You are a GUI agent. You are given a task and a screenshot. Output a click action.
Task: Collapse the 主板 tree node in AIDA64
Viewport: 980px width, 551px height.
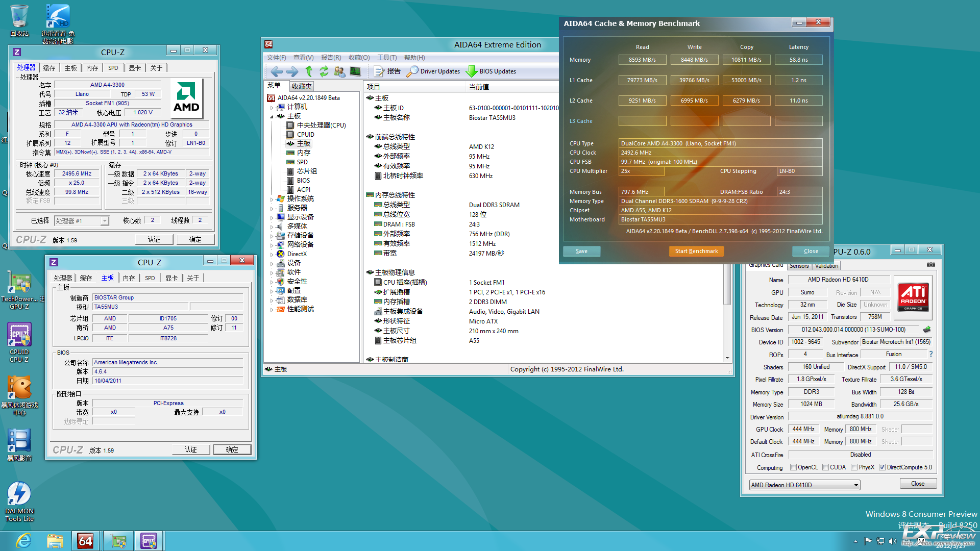tap(272, 116)
